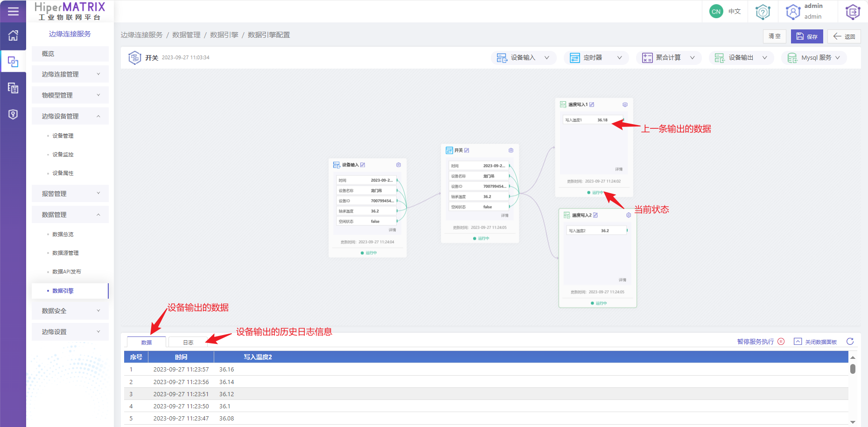Collapse 数据管理 sidebar menu
The image size is (868, 427).
[70, 215]
